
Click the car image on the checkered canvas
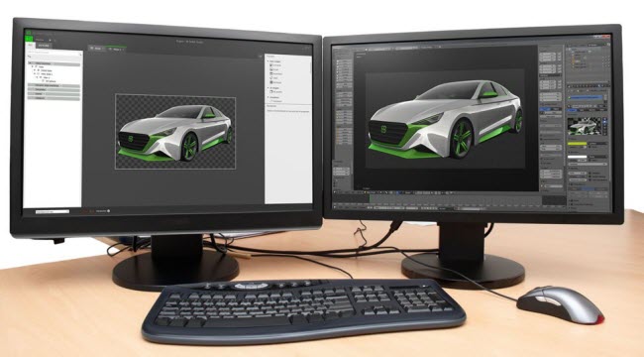point(175,133)
